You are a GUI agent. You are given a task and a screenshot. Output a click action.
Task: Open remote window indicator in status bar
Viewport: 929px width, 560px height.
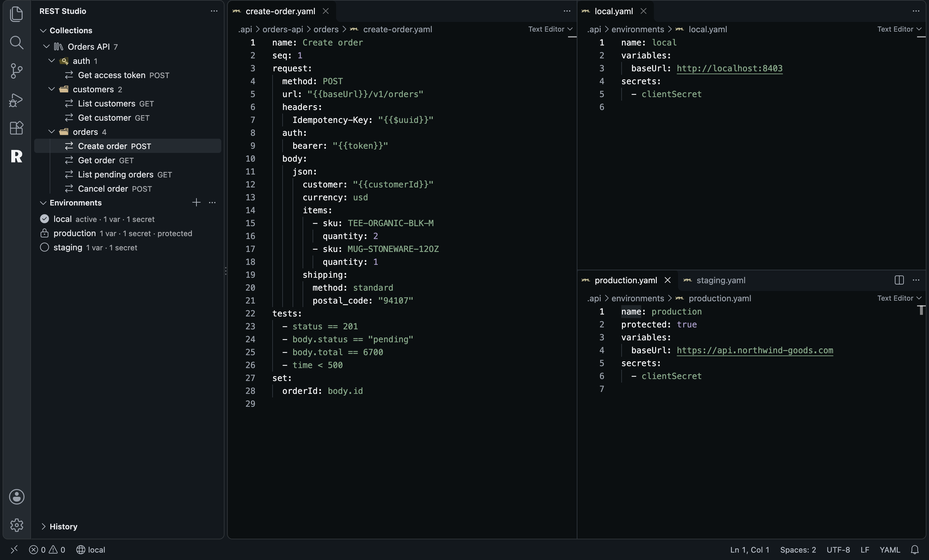click(14, 549)
